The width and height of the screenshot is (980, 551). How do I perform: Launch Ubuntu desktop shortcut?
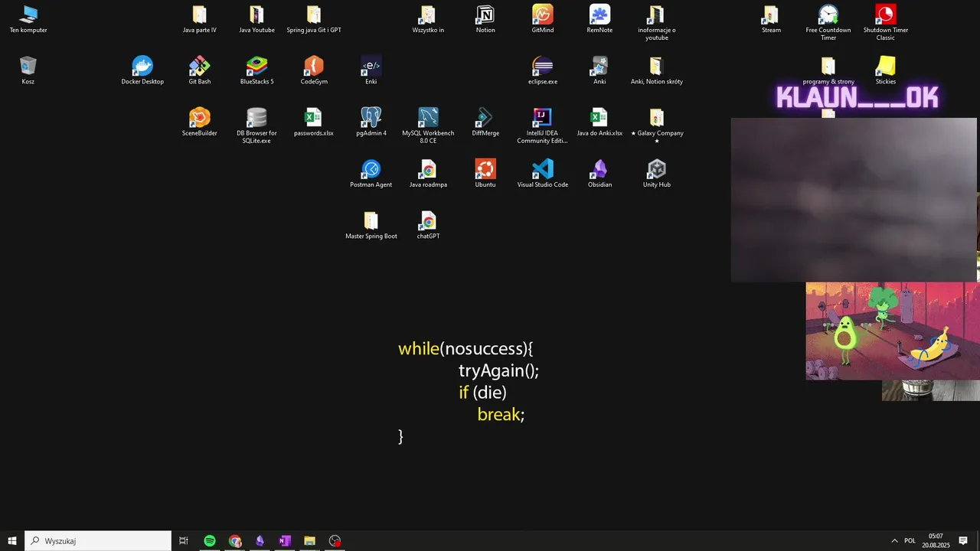point(485,174)
